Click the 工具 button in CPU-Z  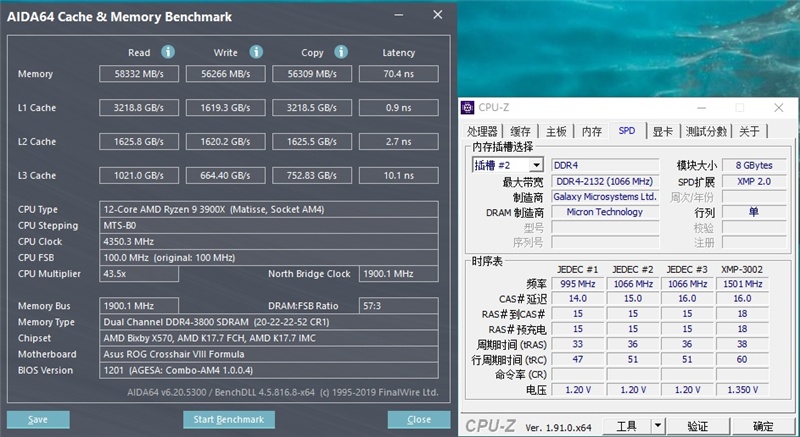click(x=627, y=425)
